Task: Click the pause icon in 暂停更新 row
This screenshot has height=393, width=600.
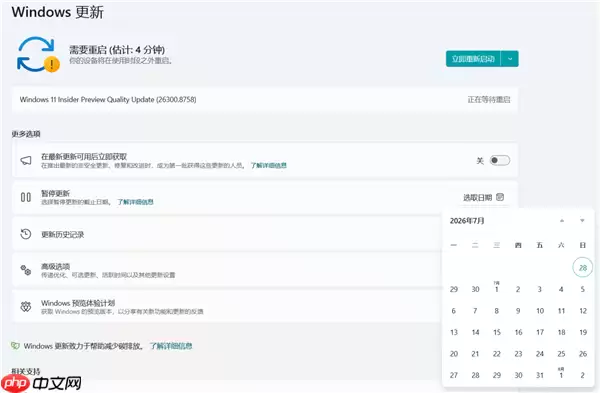Action: click(x=26, y=197)
